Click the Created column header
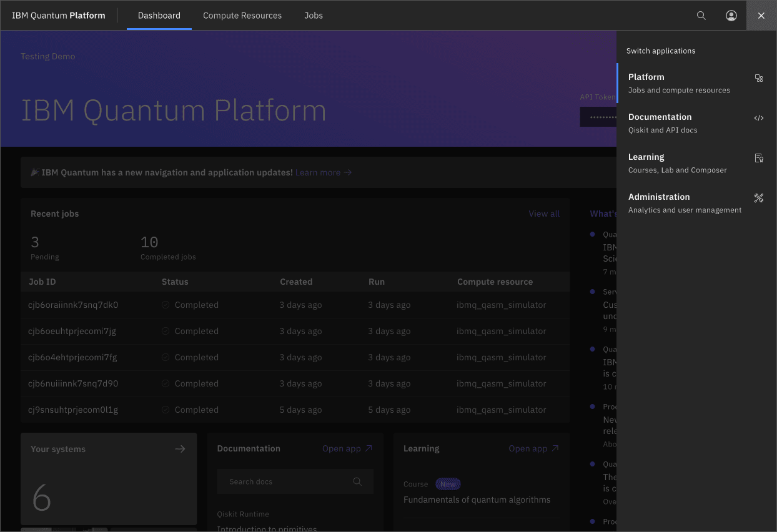 pos(296,282)
